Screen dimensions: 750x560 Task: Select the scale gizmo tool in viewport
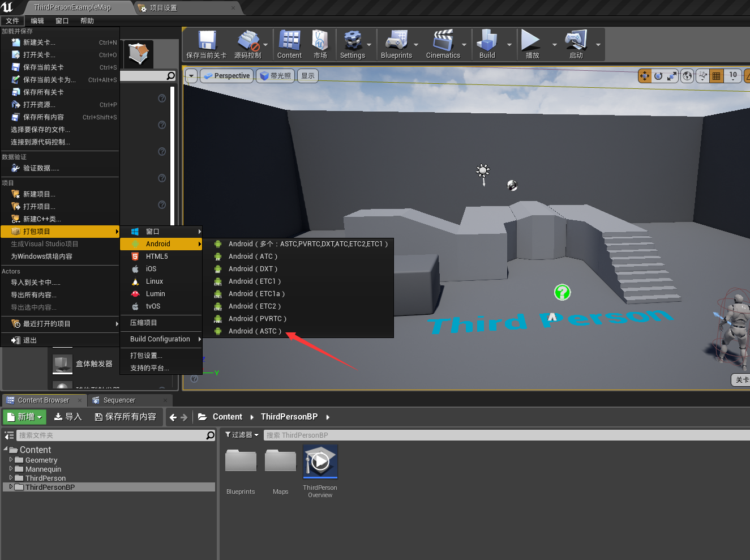coord(672,76)
